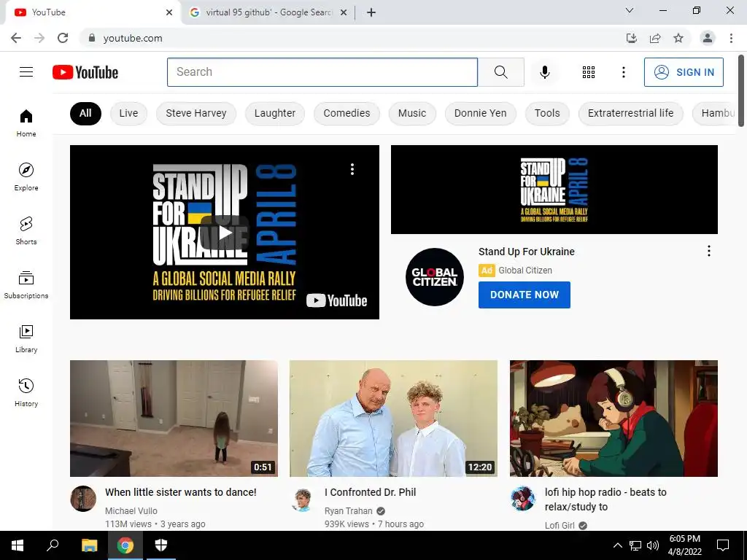The image size is (747, 560).
Task: Go to Home in sidebar
Action: pyautogui.click(x=26, y=122)
